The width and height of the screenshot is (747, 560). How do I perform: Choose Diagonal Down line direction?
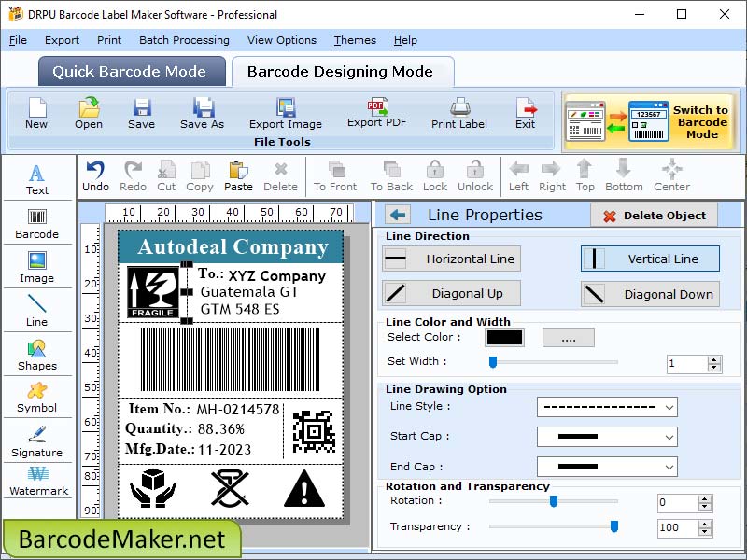click(650, 294)
